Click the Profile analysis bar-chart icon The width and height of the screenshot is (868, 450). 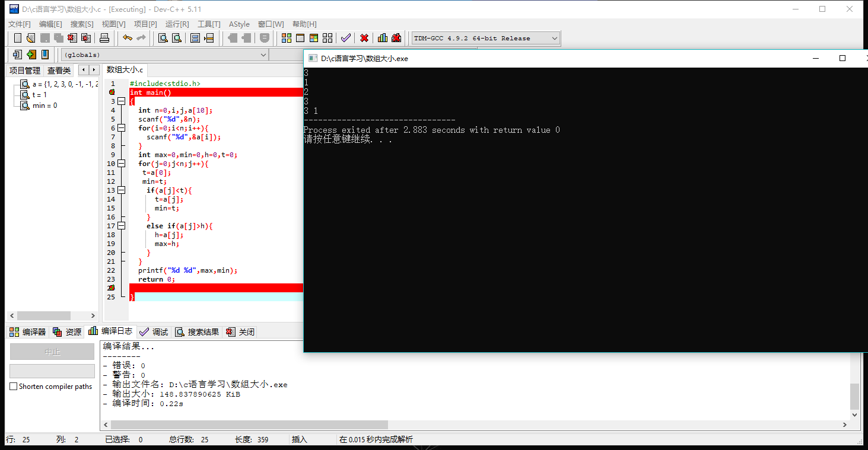pos(383,38)
